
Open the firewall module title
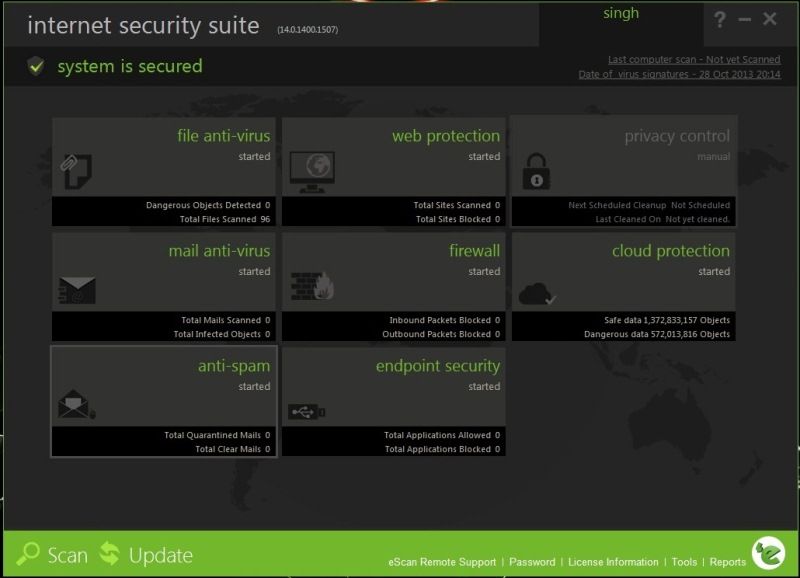[x=474, y=250]
